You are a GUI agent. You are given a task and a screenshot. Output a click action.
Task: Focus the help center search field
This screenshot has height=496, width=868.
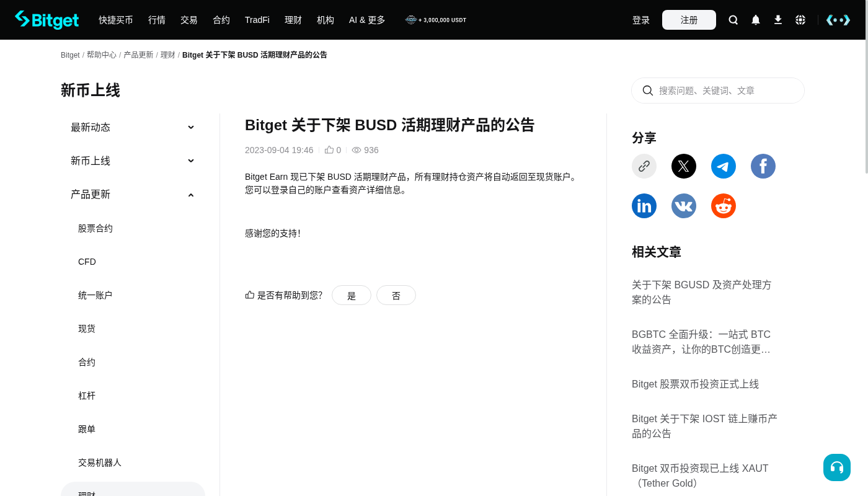coord(718,91)
